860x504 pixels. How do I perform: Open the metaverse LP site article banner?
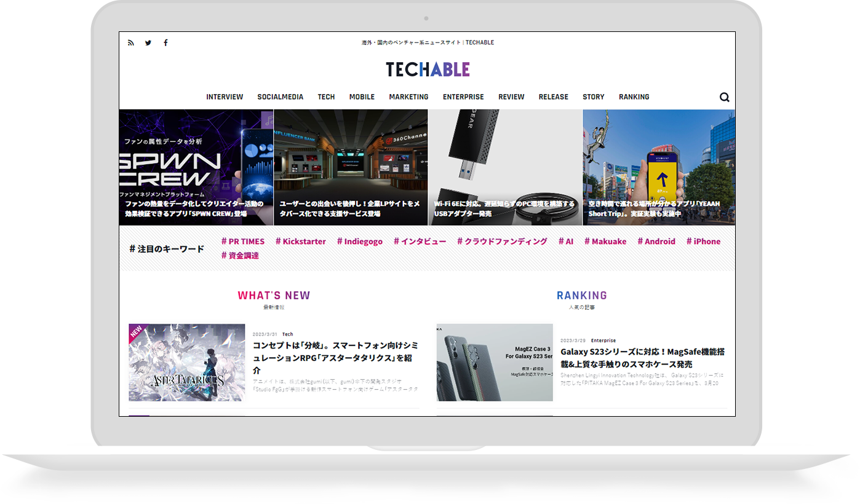(x=351, y=167)
